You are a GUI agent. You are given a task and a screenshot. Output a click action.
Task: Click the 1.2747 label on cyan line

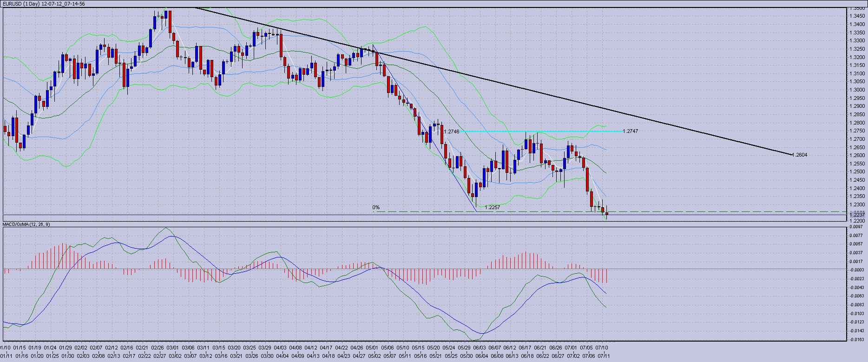click(x=630, y=132)
